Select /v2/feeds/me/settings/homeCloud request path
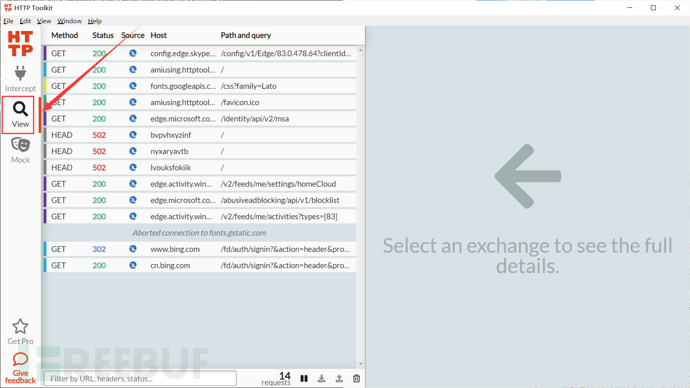This screenshot has width=690, height=388. click(x=278, y=183)
